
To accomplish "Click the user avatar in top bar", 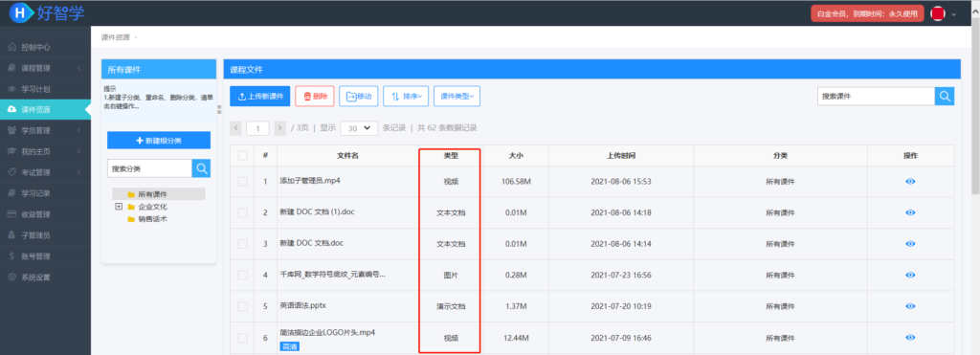I will [937, 13].
